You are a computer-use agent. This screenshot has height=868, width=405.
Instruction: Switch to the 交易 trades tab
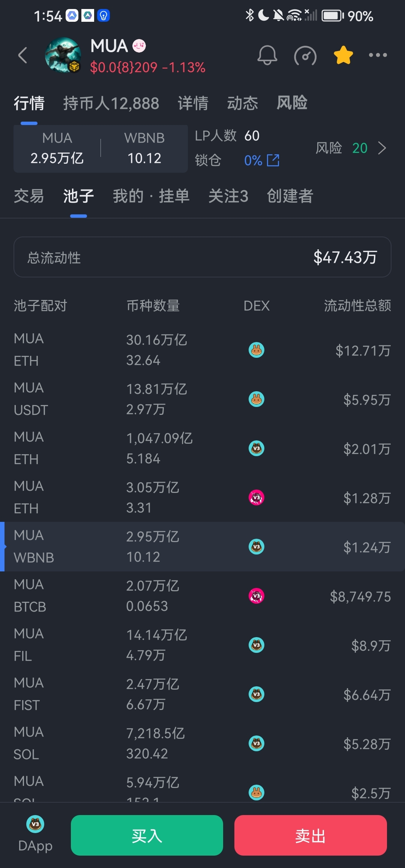(x=29, y=196)
